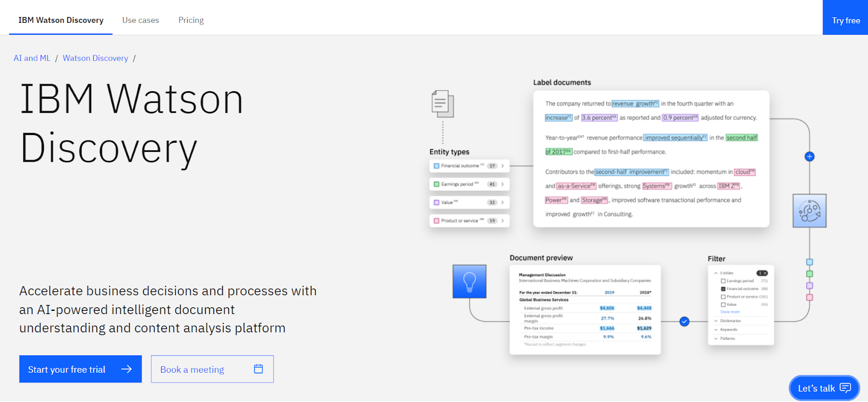Click the green square icon in Earnings period row

tap(437, 184)
